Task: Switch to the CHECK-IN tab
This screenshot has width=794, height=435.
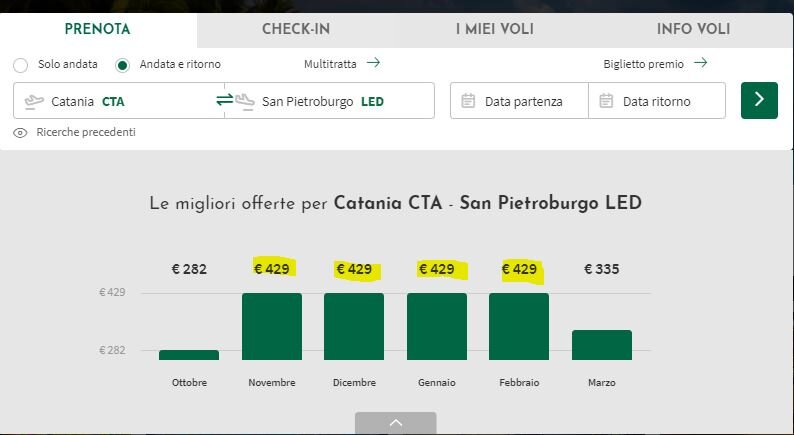Action: pyautogui.click(x=296, y=29)
